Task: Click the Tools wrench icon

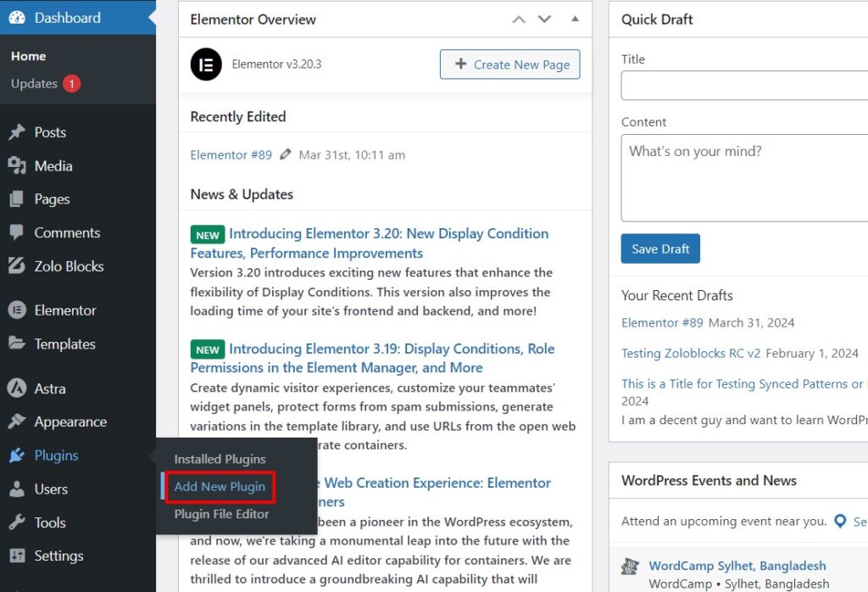Action: click(x=17, y=522)
